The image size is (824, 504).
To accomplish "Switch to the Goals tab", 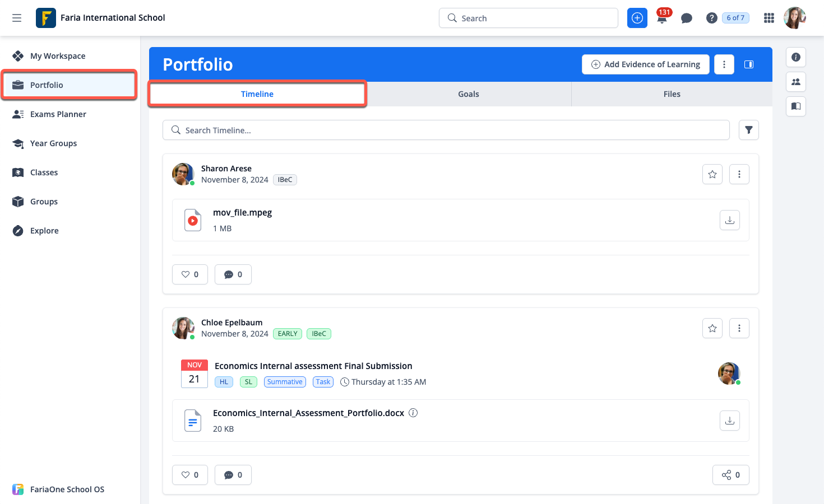I will (468, 94).
